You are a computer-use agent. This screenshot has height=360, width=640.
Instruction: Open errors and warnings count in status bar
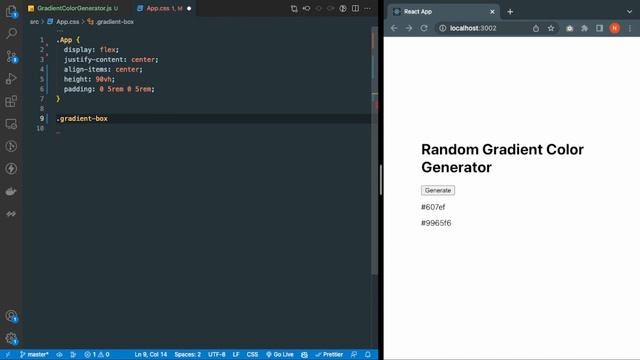[x=97, y=354]
